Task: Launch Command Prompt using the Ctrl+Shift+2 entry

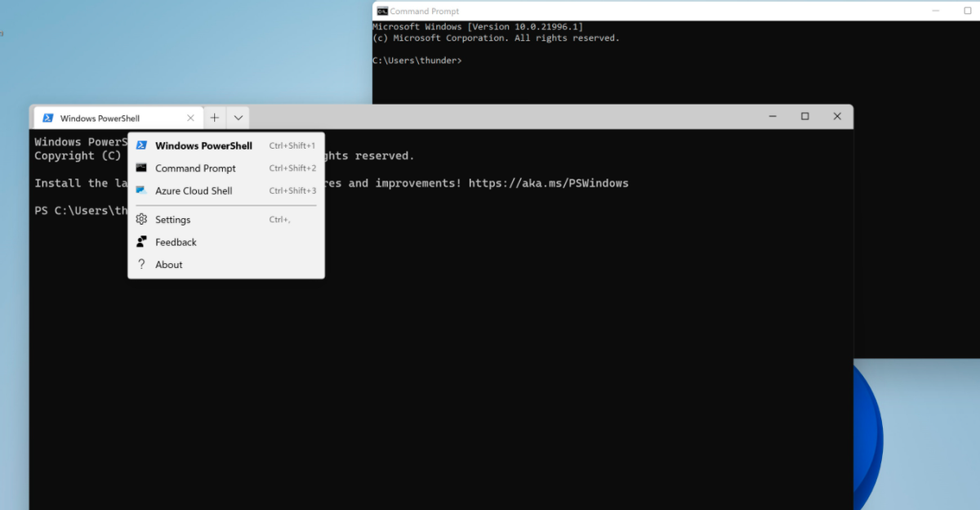Action: [226, 168]
